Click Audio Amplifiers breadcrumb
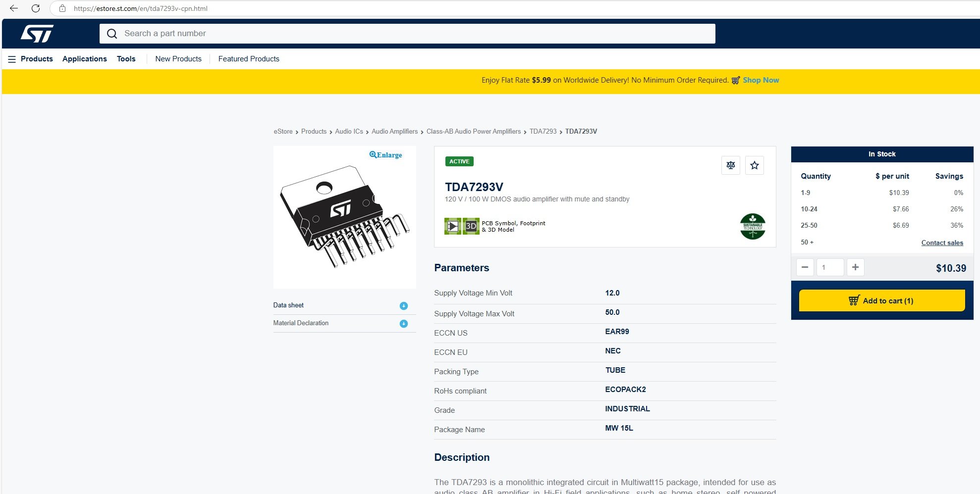The height and width of the screenshot is (494, 980). [x=394, y=132]
